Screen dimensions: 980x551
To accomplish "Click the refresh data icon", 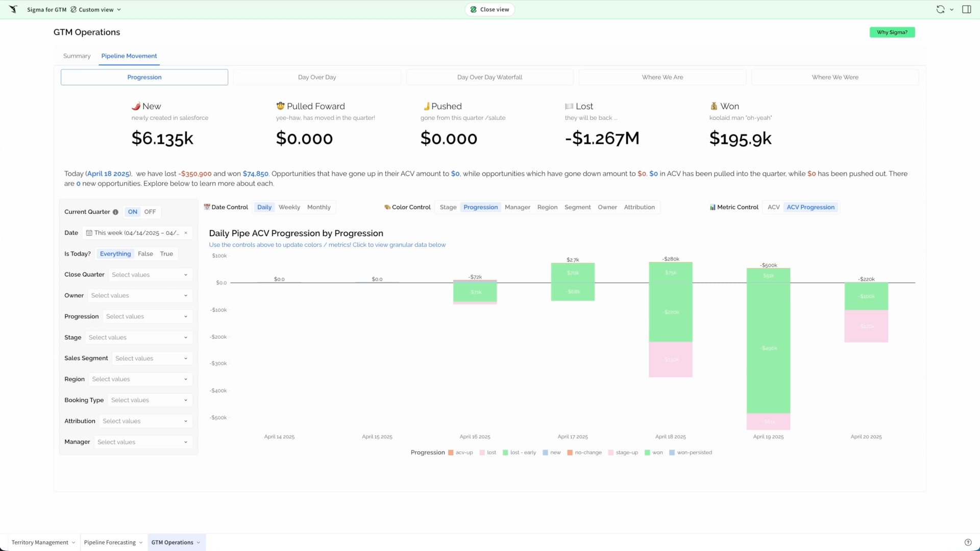I will point(940,9).
